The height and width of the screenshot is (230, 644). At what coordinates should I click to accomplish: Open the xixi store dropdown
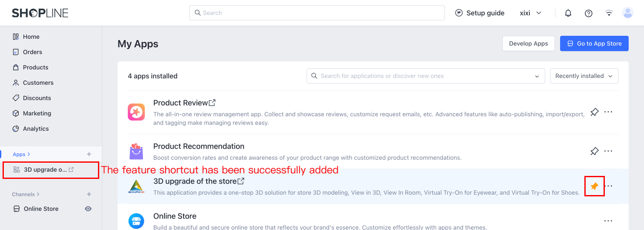tap(531, 13)
